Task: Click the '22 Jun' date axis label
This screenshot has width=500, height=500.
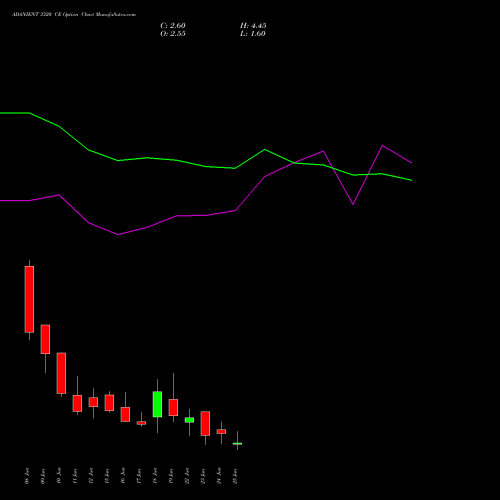Action: point(187,476)
